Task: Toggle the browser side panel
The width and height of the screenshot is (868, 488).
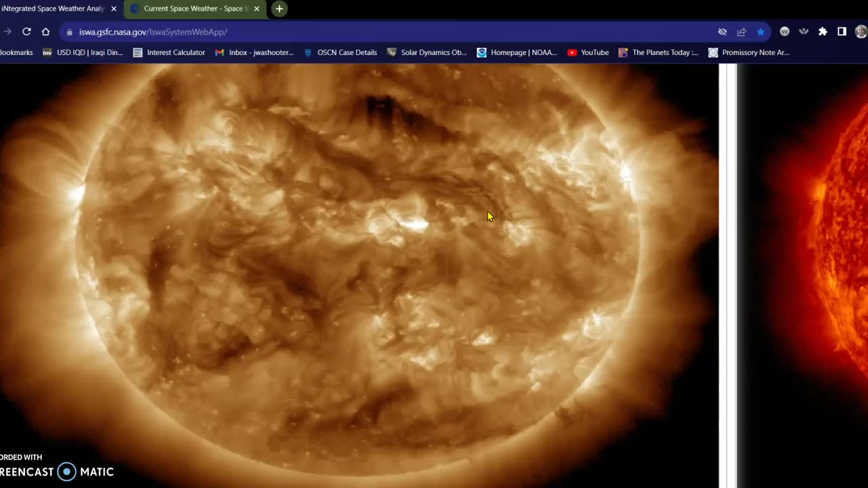Action: pyautogui.click(x=842, y=32)
